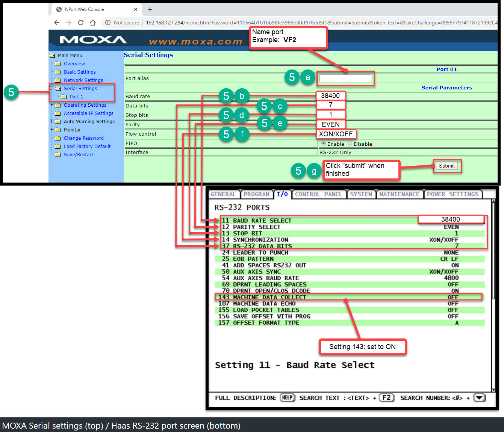Open the Serial Settings link

pos(80,89)
